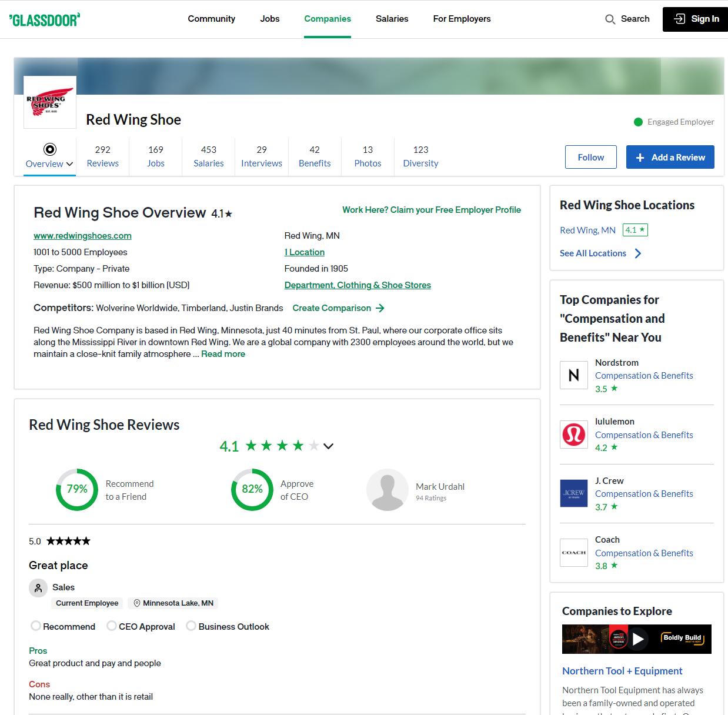The image size is (728, 715).
Task: Open the Salaries menu item
Action: (392, 19)
